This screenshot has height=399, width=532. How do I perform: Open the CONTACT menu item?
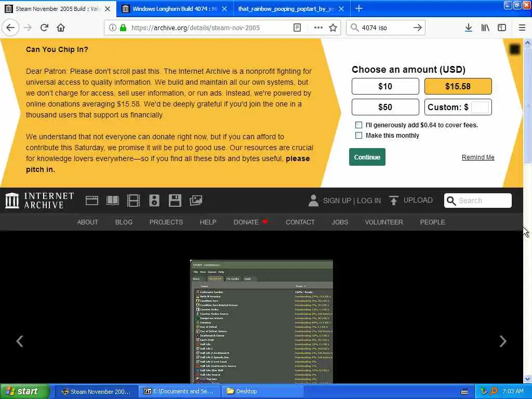click(x=300, y=222)
